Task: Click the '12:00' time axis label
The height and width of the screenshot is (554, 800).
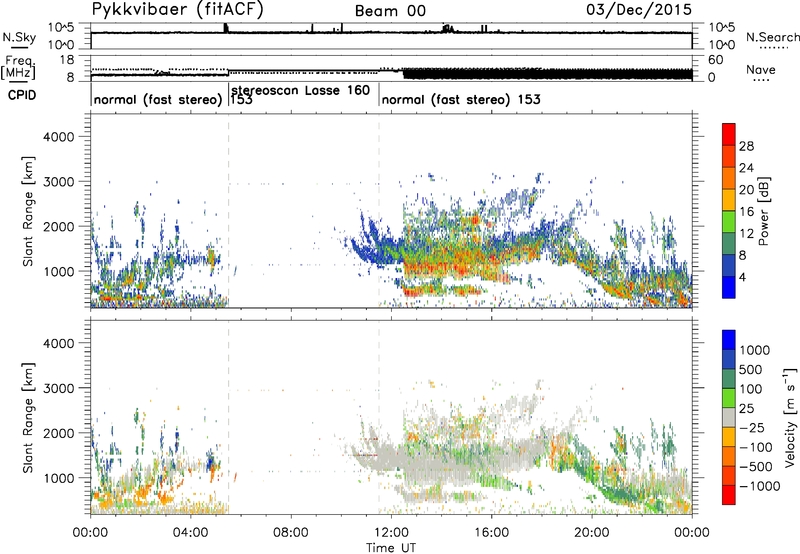Action: tap(391, 533)
